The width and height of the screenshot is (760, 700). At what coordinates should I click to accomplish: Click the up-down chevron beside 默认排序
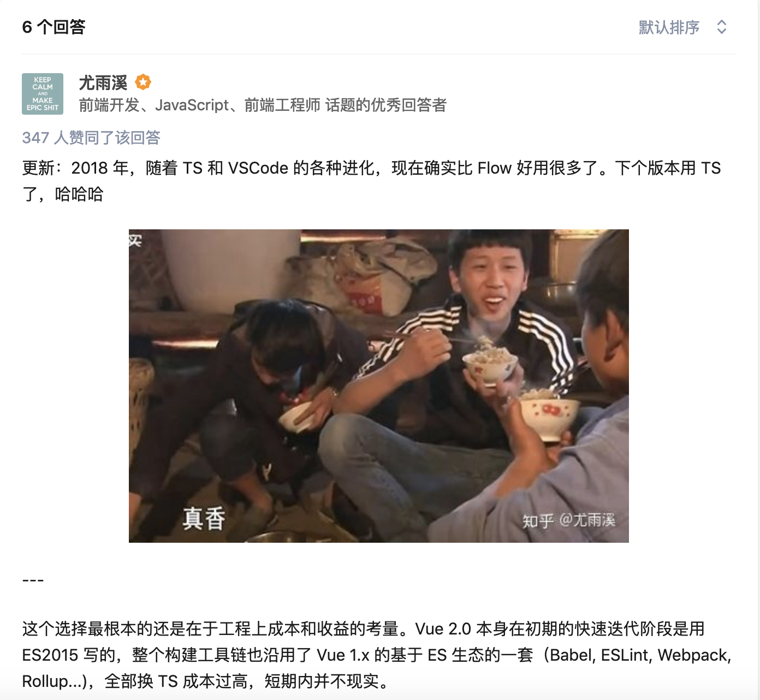click(721, 27)
